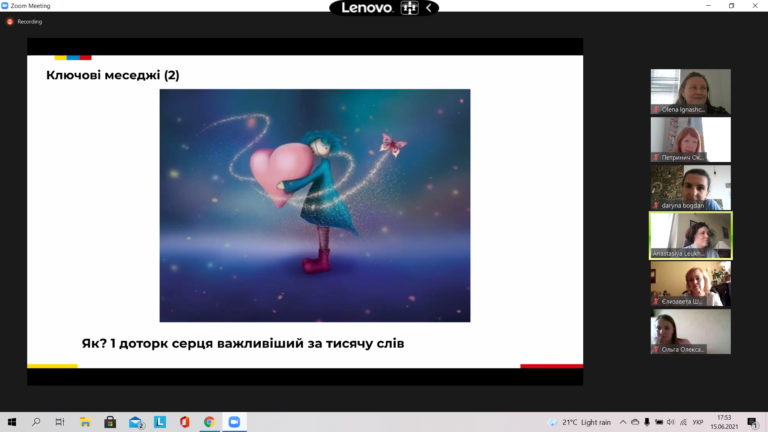Click microphone tray icon

[647, 422]
